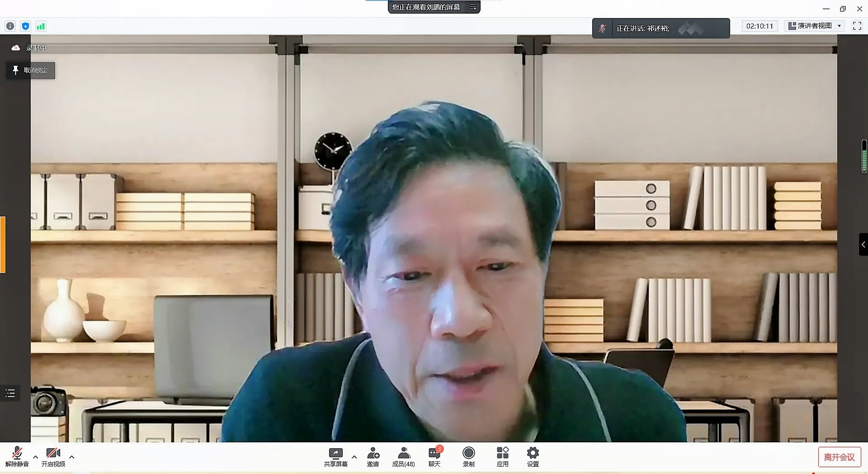Open the speaker view (演讲者视图) dropdown

click(815, 26)
